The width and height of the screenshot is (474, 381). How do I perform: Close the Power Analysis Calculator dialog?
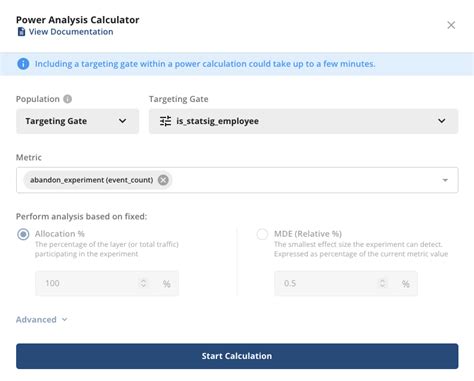451,25
